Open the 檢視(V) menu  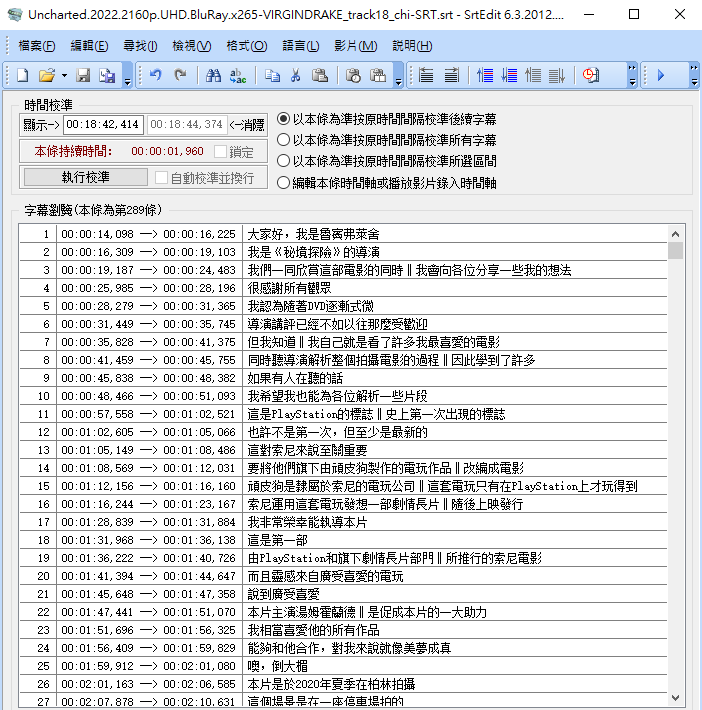click(x=192, y=46)
